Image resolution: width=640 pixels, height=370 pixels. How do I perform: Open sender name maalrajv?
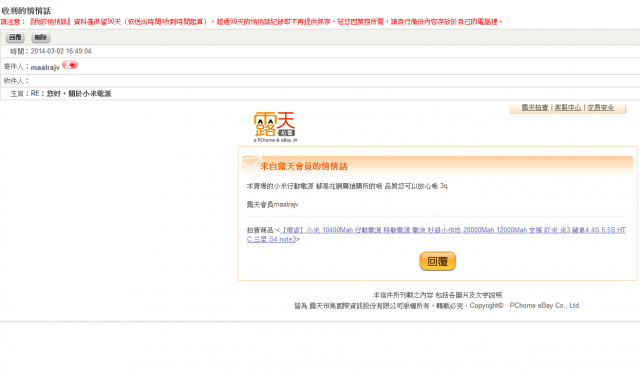pyautogui.click(x=45, y=67)
